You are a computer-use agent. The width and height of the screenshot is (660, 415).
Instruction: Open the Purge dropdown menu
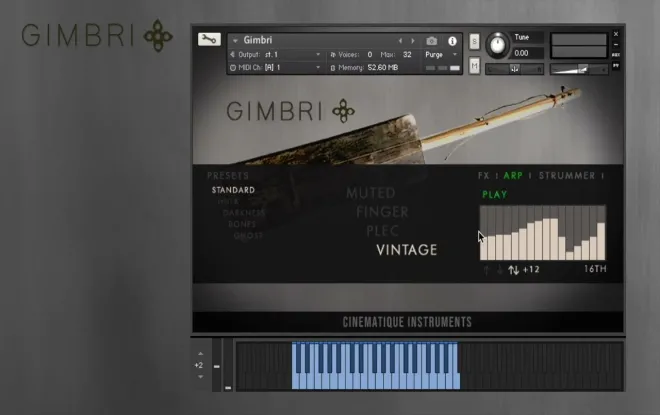[x=440, y=55]
